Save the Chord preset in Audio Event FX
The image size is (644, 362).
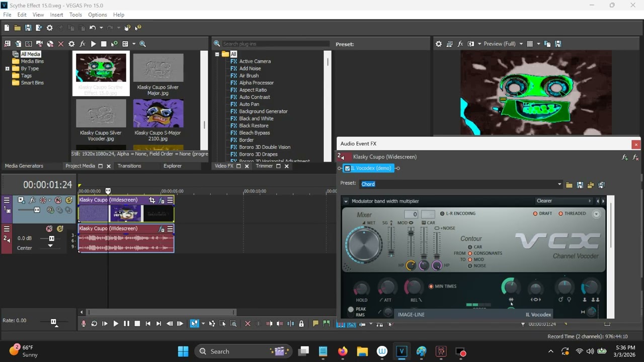click(580, 185)
